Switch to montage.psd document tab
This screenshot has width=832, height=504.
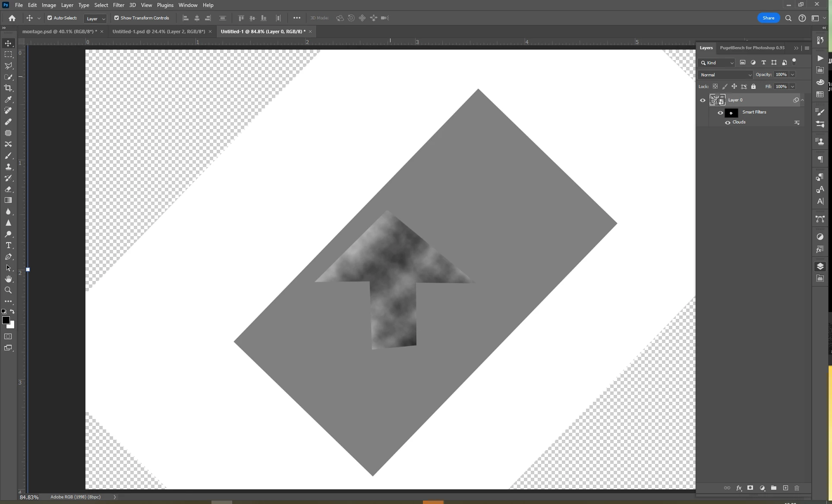[x=59, y=31]
